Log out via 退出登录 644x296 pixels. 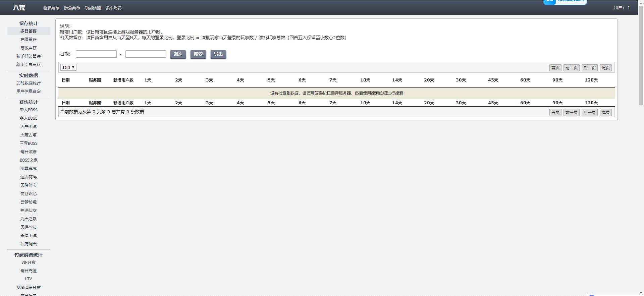coord(113,8)
